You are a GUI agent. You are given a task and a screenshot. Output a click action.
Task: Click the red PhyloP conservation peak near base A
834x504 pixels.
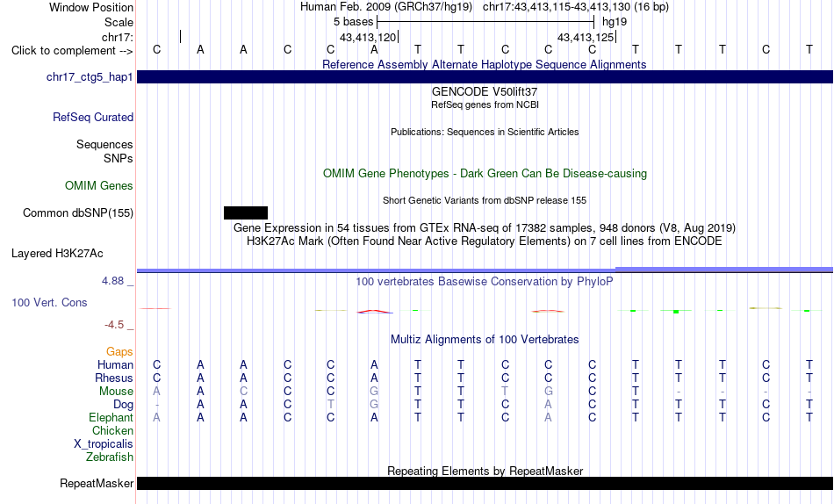375,312
